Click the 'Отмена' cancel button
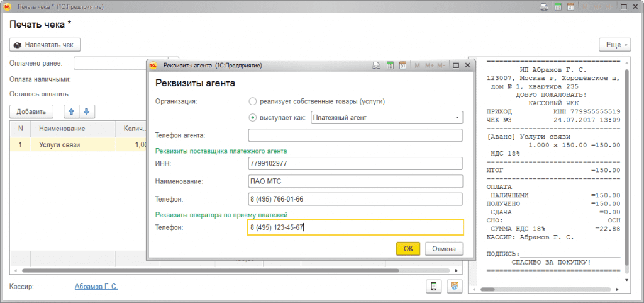The width and height of the screenshot is (644, 303). pyautogui.click(x=443, y=248)
